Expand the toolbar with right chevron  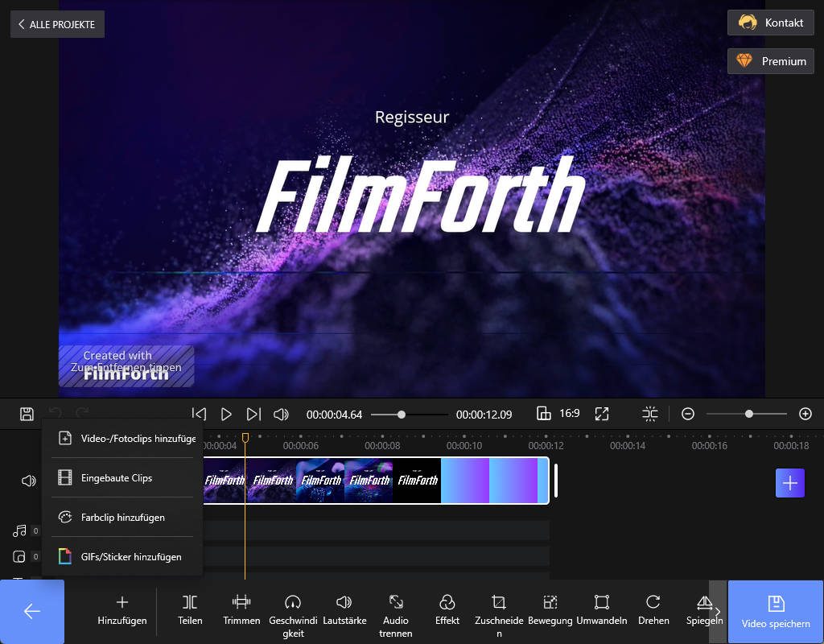tap(718, 612)
